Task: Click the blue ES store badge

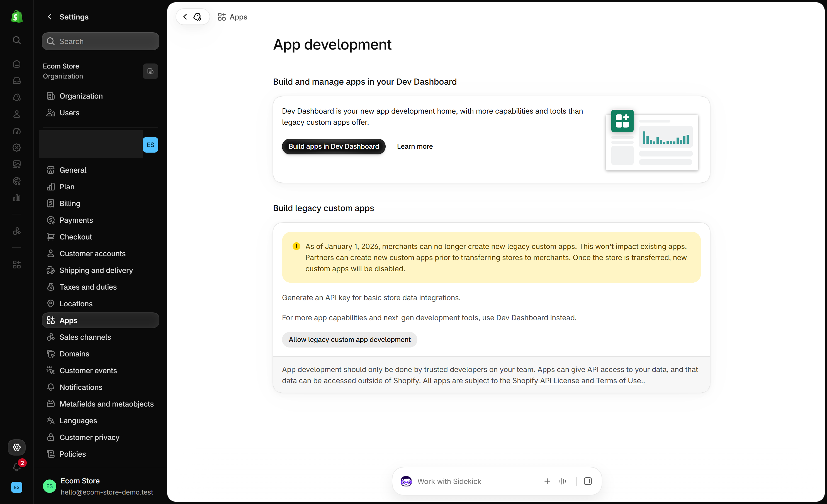Action: tap(150, 145)
